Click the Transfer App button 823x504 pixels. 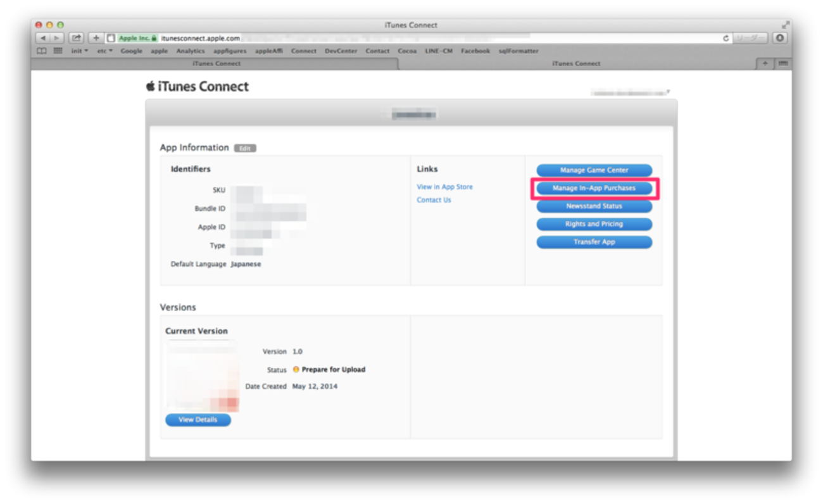click(x=594, y=242)
